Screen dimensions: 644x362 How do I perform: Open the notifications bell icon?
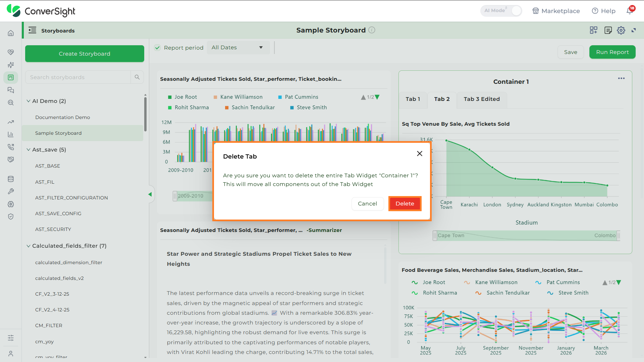pyautogui.click(x=630, y=11)
